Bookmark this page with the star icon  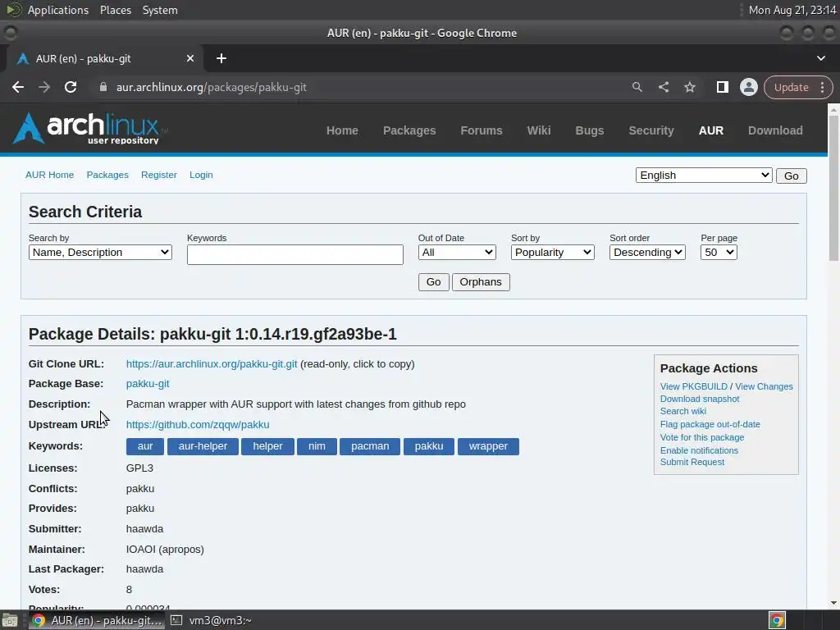[x=689, y=87]
